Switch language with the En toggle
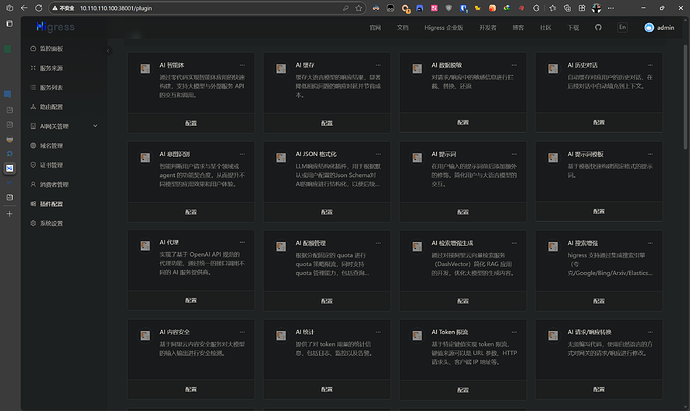 [622, 27]
